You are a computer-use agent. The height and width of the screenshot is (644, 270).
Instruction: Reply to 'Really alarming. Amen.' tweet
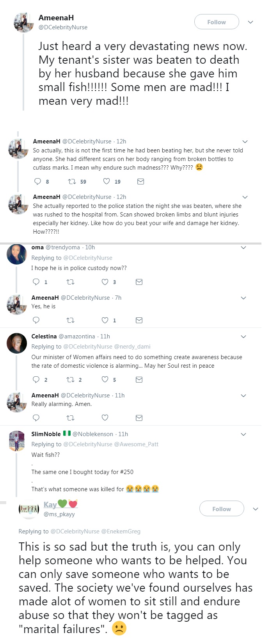[x=36, y=418]
